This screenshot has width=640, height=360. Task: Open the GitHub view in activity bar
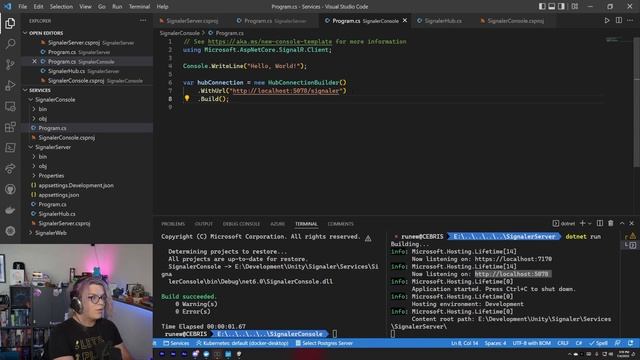[10, 189]
